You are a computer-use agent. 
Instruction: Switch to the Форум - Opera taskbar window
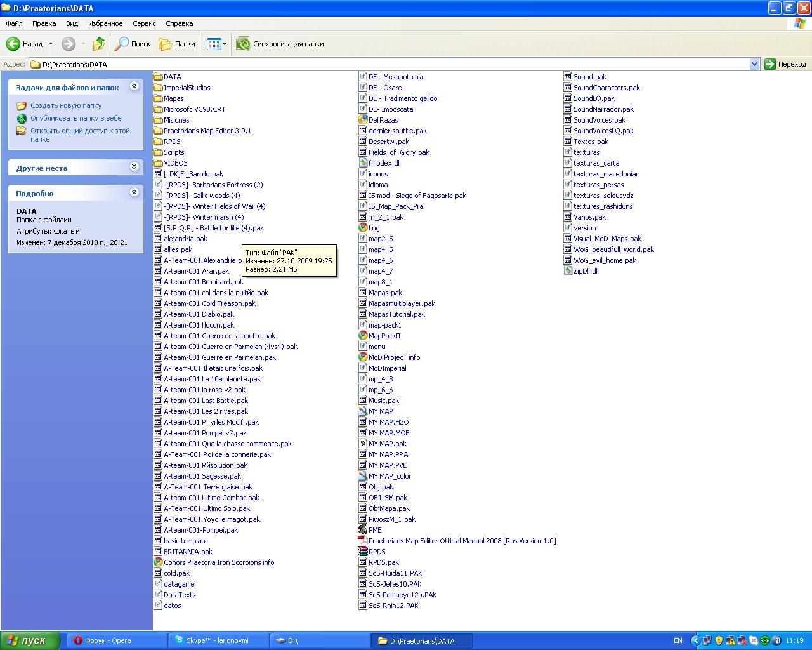pyautogui.click(x=117, y=640)
